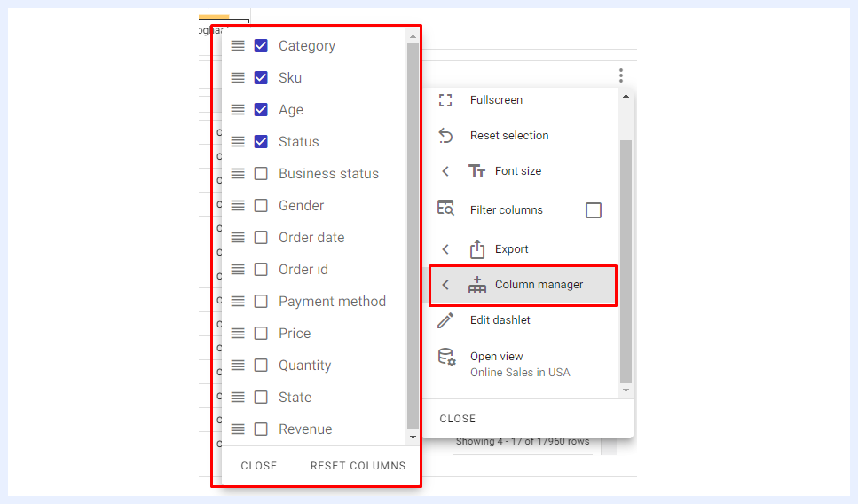Click the Reset selection undo icon
Viewport: 858px width, 504px height.
(x=445, y=135)
